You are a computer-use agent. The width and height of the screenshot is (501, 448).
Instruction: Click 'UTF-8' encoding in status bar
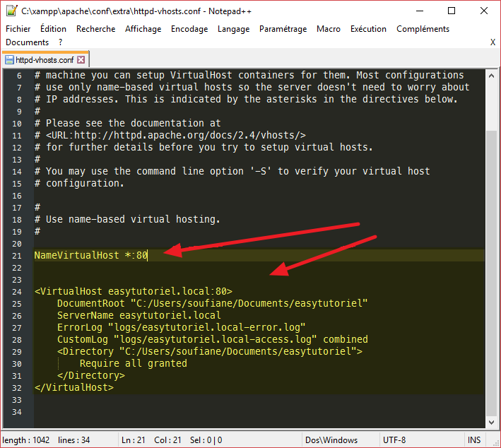394,440
